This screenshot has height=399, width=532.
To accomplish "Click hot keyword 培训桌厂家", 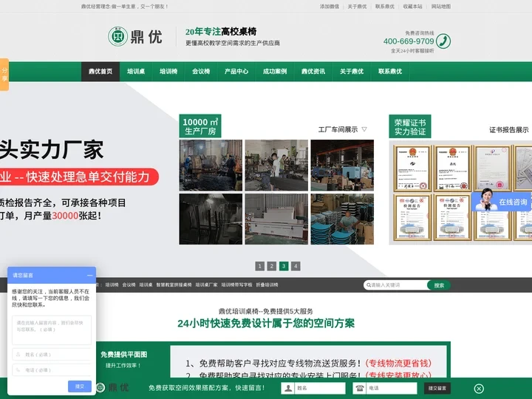I will click(206, 284).
